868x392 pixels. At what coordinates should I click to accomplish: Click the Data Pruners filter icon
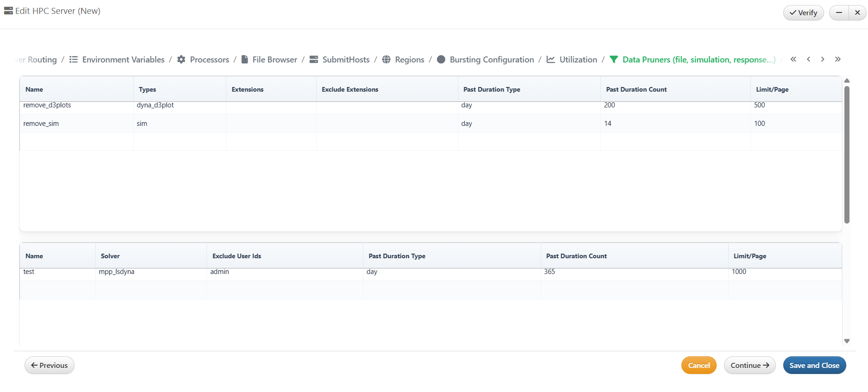point(614,60)
